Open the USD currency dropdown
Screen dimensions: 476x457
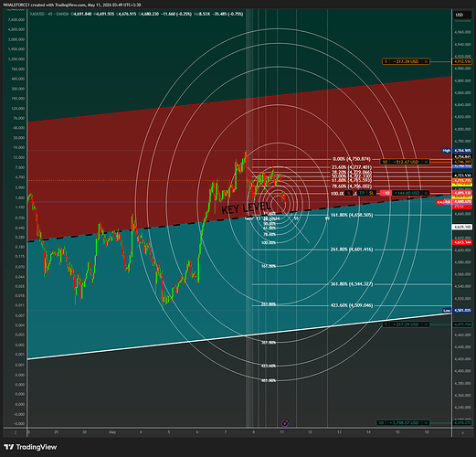click(x=460, y=15)
